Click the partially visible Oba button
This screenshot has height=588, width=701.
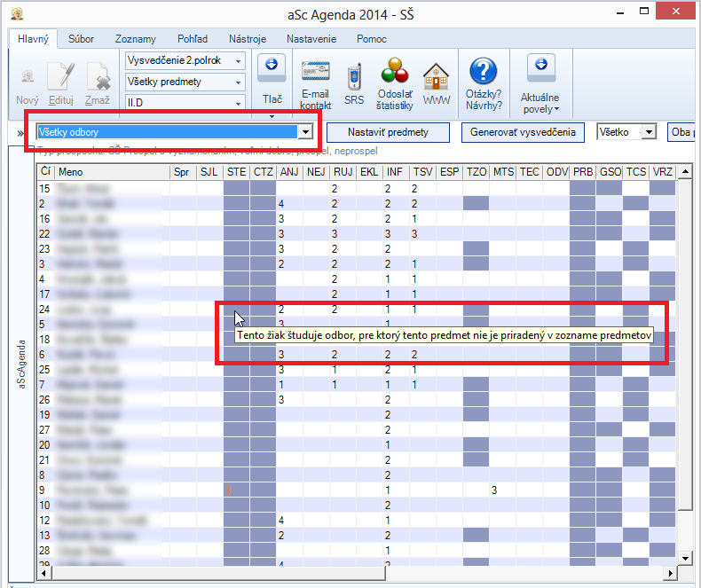(681, 132)
